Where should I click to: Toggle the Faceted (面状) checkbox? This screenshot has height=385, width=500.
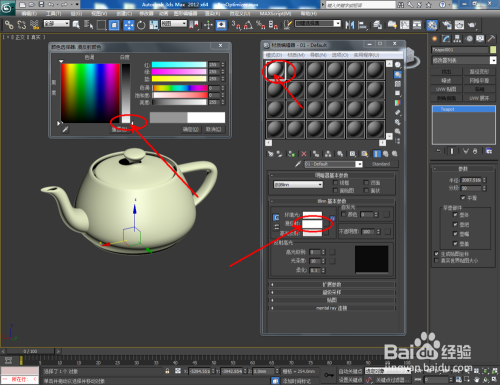coord(366,191)
